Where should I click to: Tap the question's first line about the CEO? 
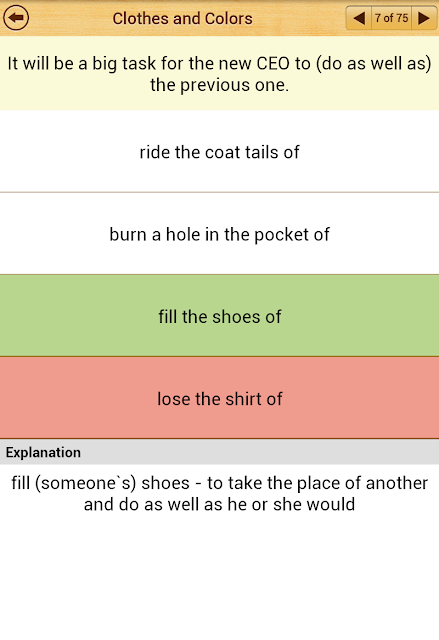[x=220, y=64]
